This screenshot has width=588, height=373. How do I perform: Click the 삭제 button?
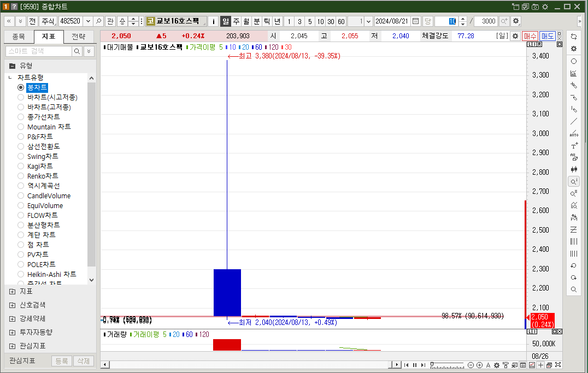tap(83, 361)
